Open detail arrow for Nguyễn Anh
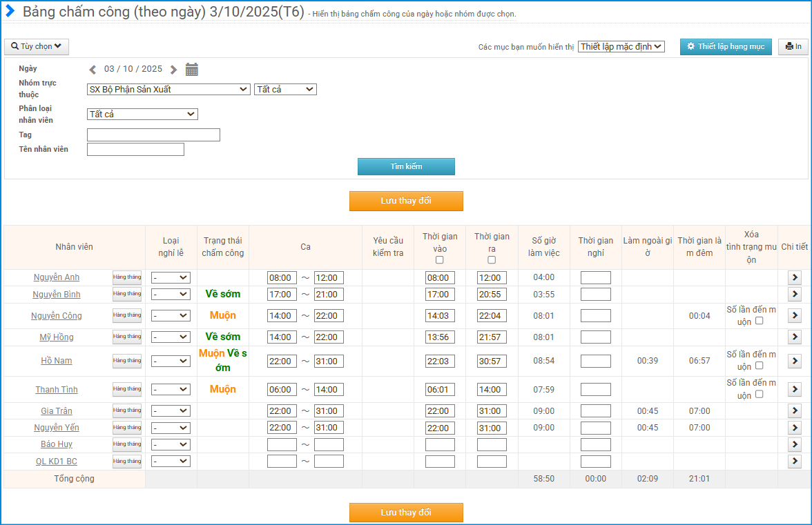 [795, 277]
